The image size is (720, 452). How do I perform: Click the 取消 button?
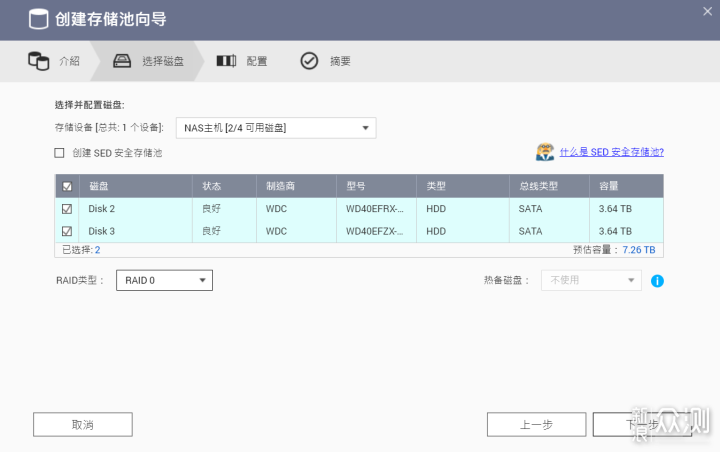coord(83,424)
